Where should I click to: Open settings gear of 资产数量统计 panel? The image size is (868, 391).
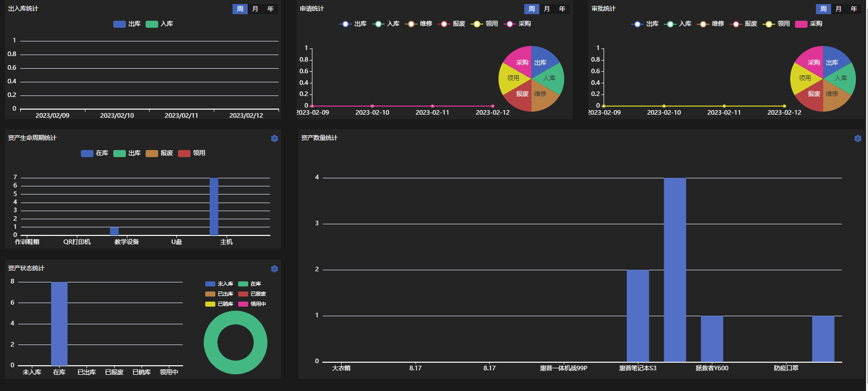pos(858,138)
